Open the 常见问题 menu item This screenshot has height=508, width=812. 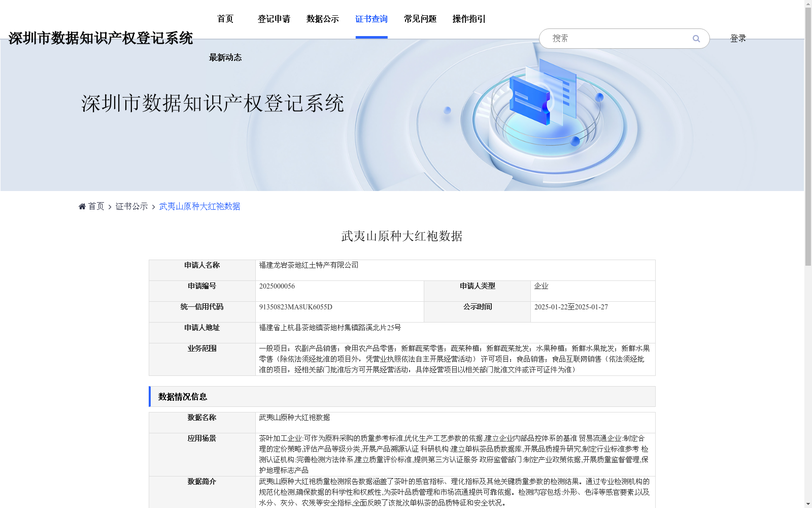(420, 19)
